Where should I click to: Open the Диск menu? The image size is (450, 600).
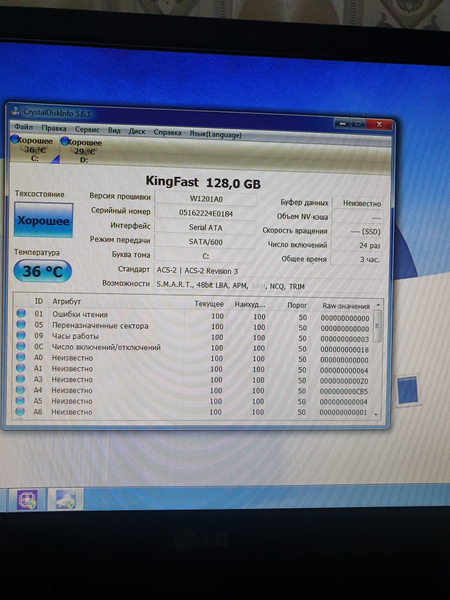coord(137,131)
